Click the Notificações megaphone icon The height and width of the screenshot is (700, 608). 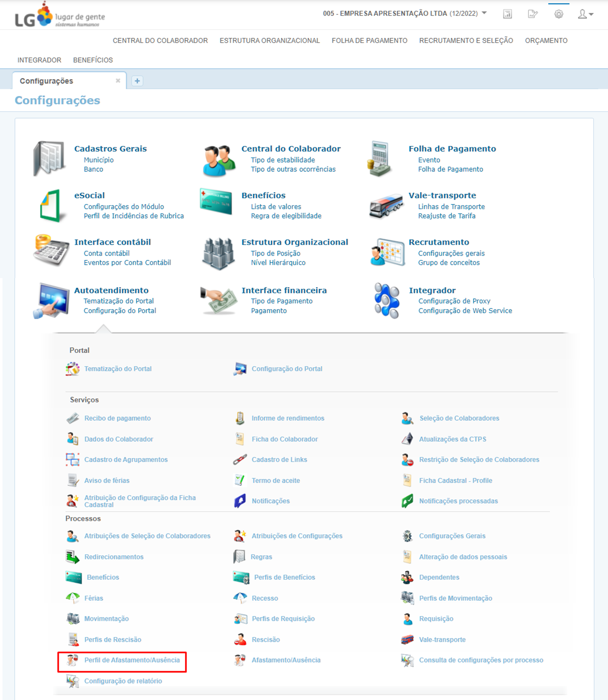point(240,501)
